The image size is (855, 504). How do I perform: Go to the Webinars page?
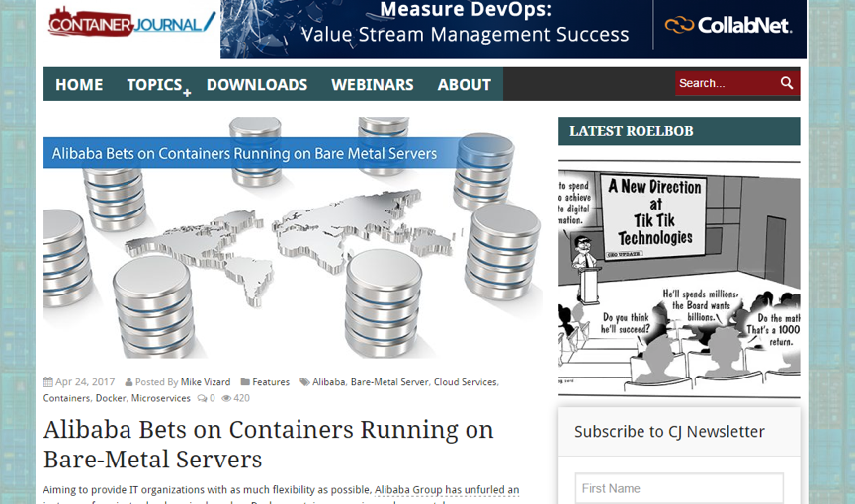[372, 85]
